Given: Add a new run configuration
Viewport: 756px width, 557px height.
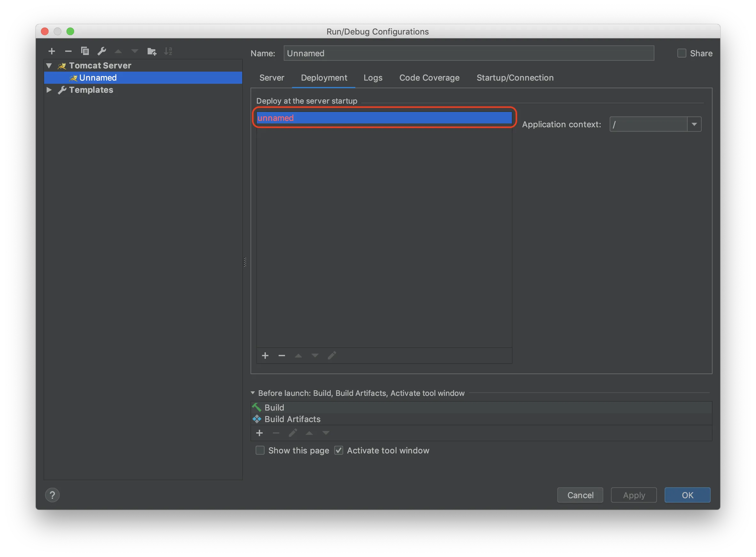Looking at the screenshot, I should coord(51,51).
